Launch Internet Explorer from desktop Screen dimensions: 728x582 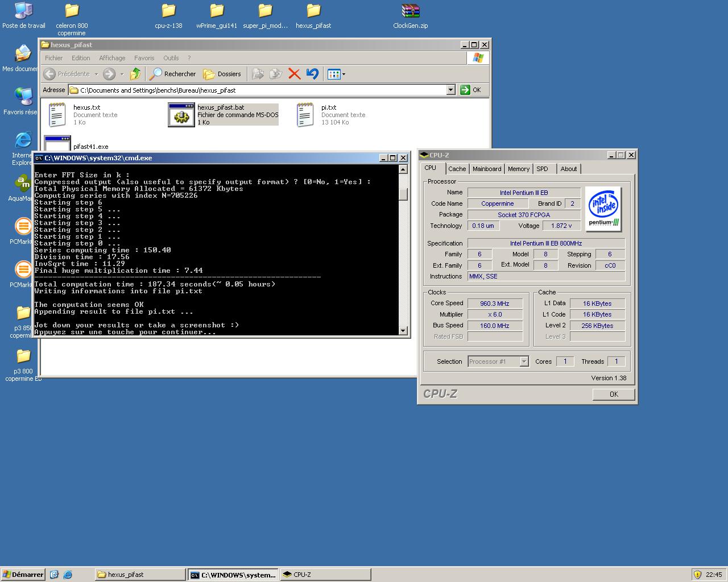click(23, 141)
